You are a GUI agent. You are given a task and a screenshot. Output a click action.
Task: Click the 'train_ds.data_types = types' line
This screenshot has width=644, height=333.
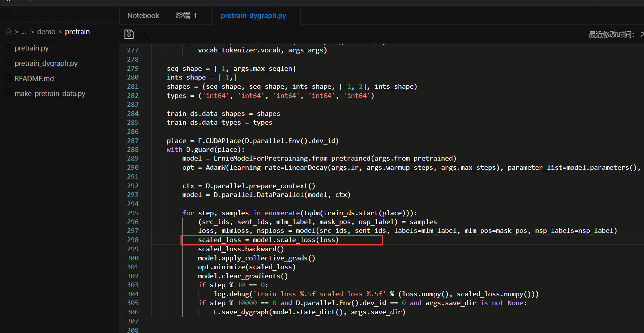(220, 122)
